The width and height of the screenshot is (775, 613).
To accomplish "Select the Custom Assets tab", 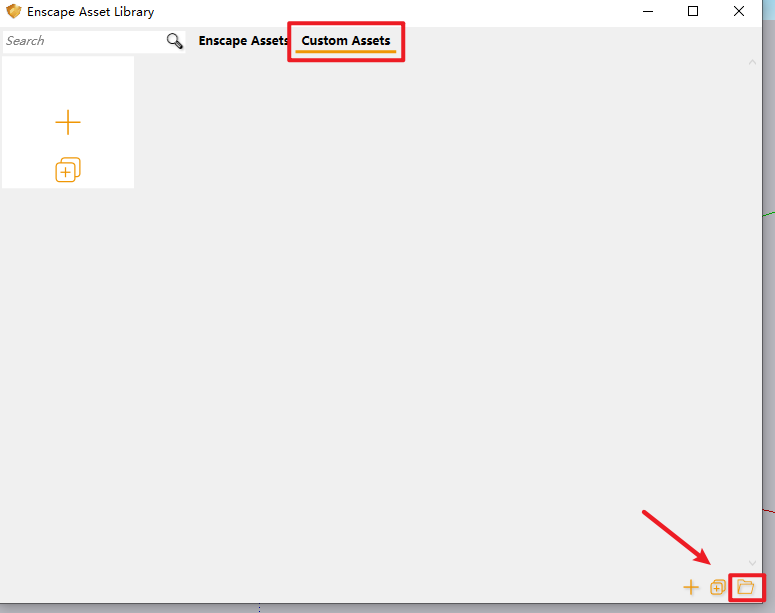I will tap(346, 41).
